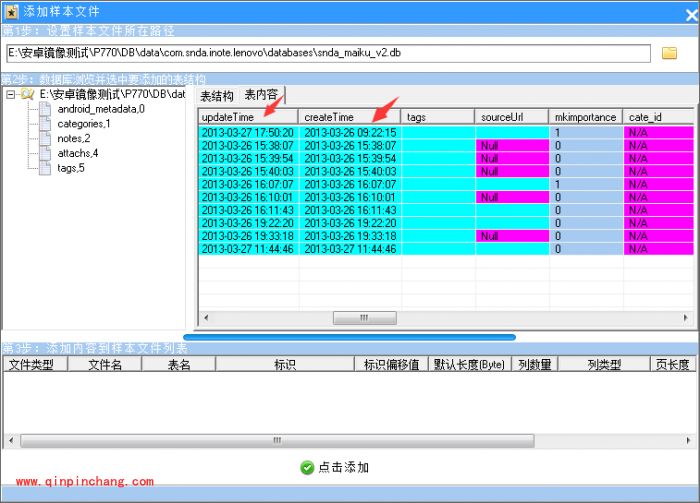Click the data grid horizontal scrollbar thumb
This screenshot has width=700, height=503.
[x=363, y=318]
